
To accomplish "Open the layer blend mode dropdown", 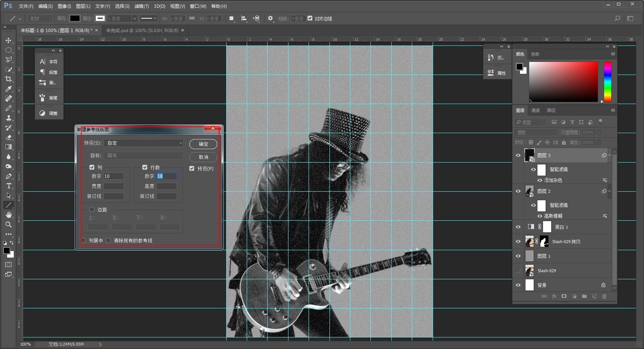I will [x=536, y=132].
